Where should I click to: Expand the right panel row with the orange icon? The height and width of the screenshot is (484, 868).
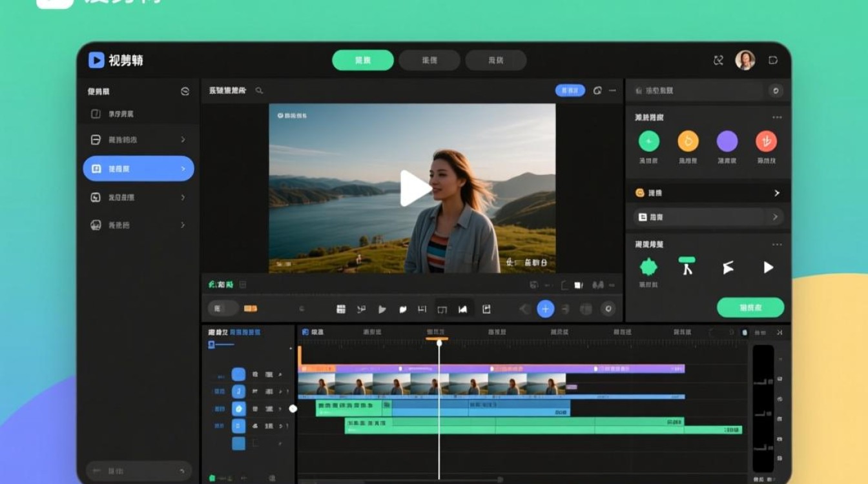click(x=708, y=193)
